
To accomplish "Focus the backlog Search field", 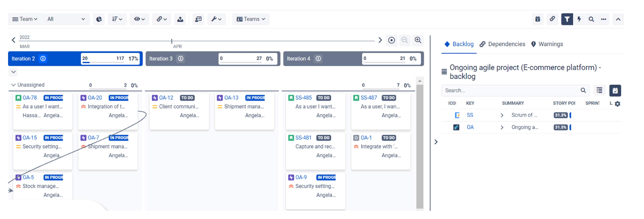I will click(515, 91).
